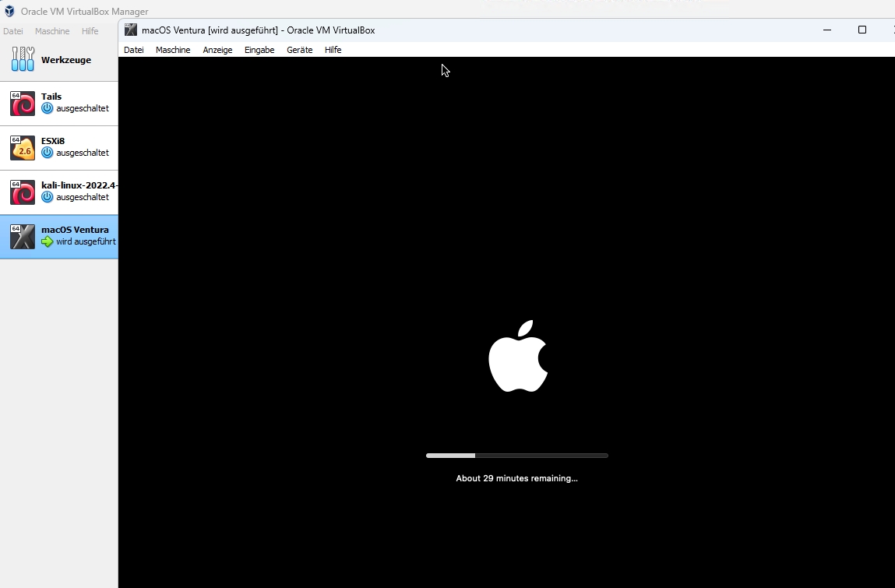895x588 pixels.
Task: Minimize the macOS Ventura VM window
Action: pos(827,30)
